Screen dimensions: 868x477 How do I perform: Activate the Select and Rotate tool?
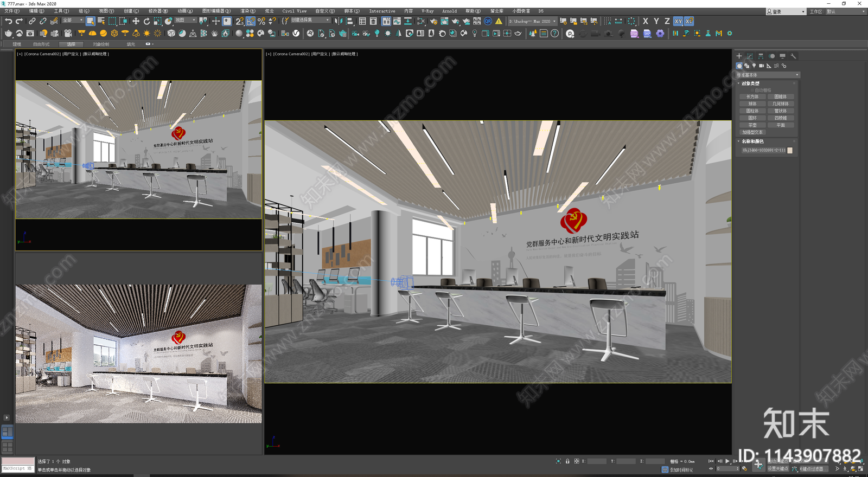pyautogui.click(x=146, y=21)
